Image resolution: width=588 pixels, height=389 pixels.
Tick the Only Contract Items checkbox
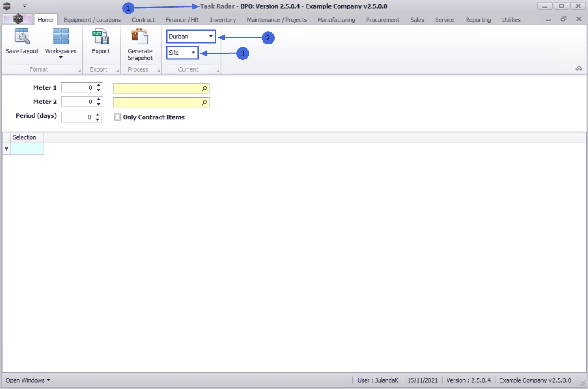click(117, 117)
